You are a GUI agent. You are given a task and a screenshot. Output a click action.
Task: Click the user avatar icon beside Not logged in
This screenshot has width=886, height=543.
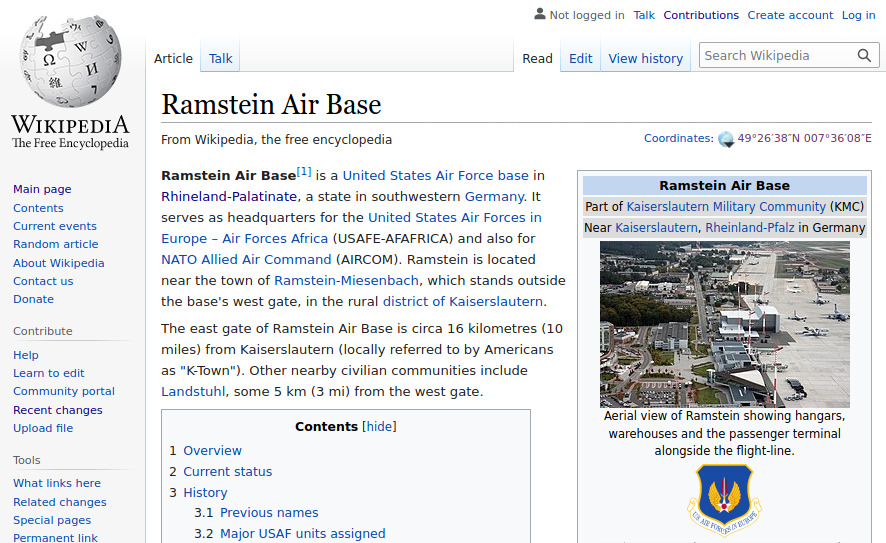click(540, 14)
